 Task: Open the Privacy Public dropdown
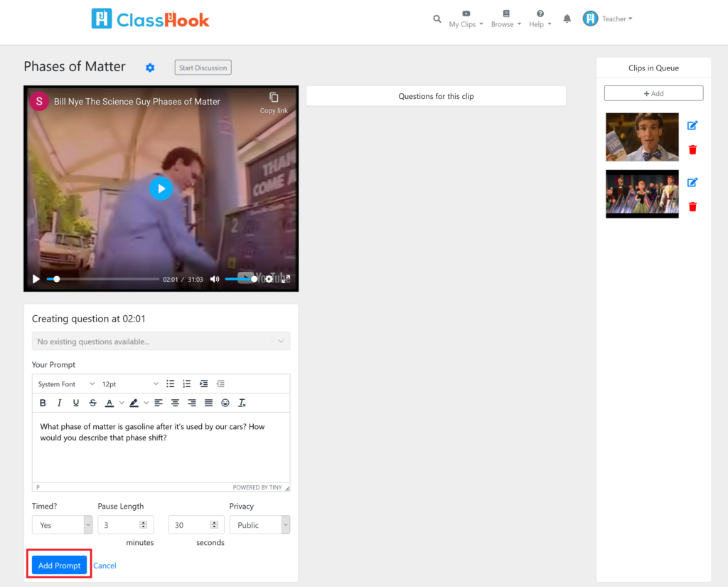(x=259, y=524)
